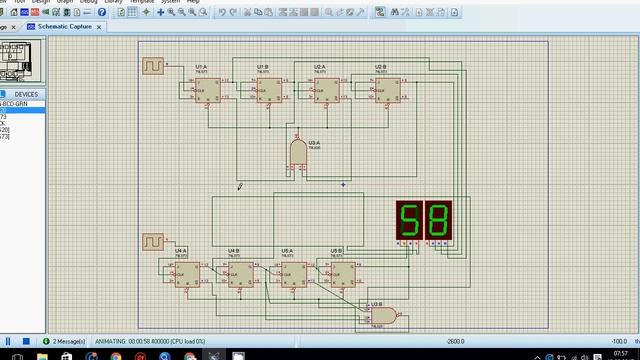Click the Block Move icon
This screenshot has width=640, height=360.
click(x=293, y=12)
